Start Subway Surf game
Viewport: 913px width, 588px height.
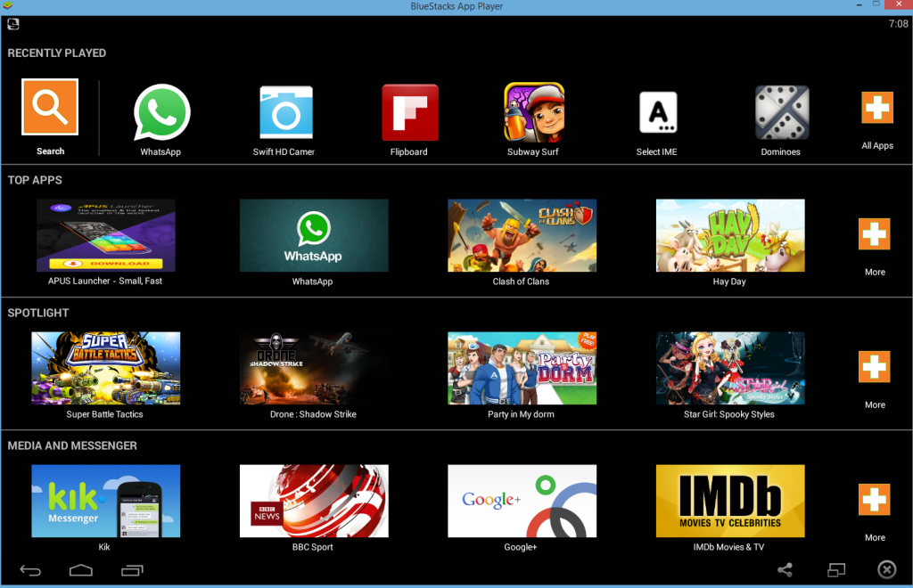coord(534,112)
